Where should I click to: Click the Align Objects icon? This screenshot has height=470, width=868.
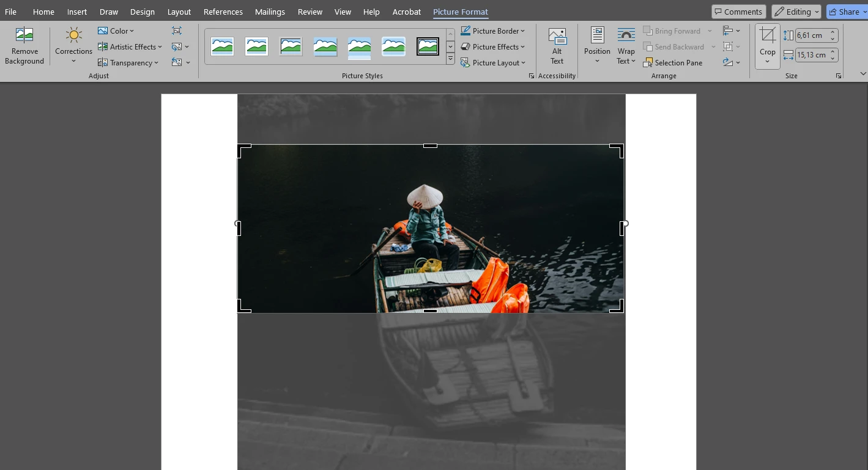coord(728,31)
